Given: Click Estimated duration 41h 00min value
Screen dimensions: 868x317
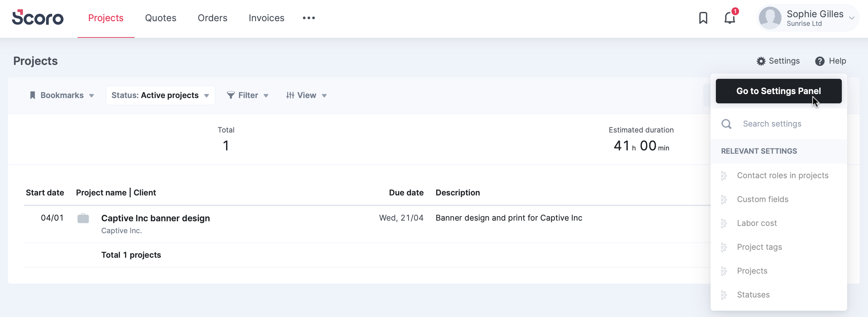Looking at the screenshot, I should point(641,146).
